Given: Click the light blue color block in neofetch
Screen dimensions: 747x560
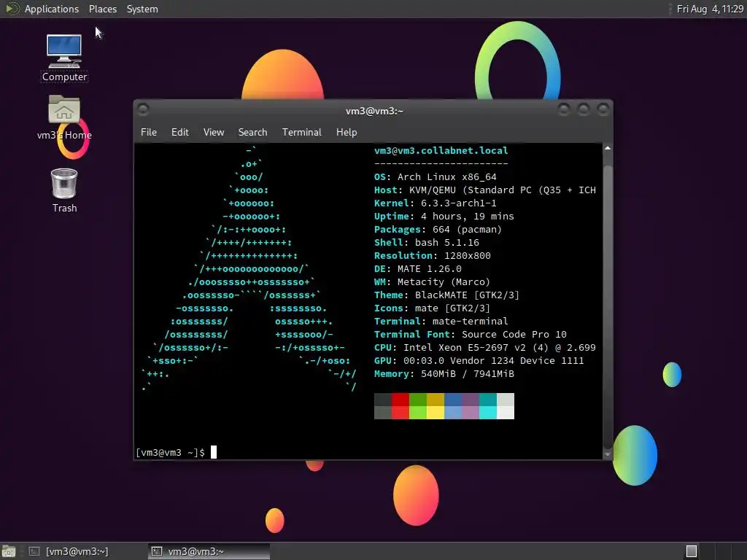Looking at the screenshot, I should (x=453, y=413).
